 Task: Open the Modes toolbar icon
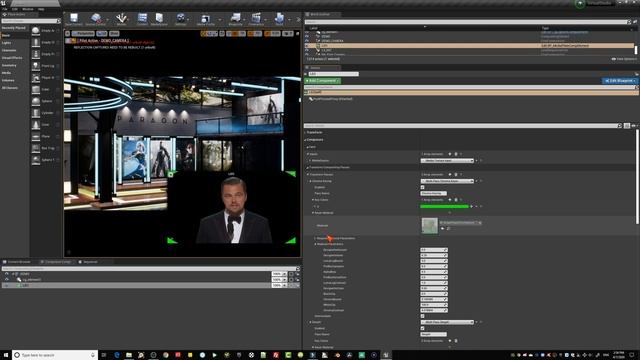point(121,18)
